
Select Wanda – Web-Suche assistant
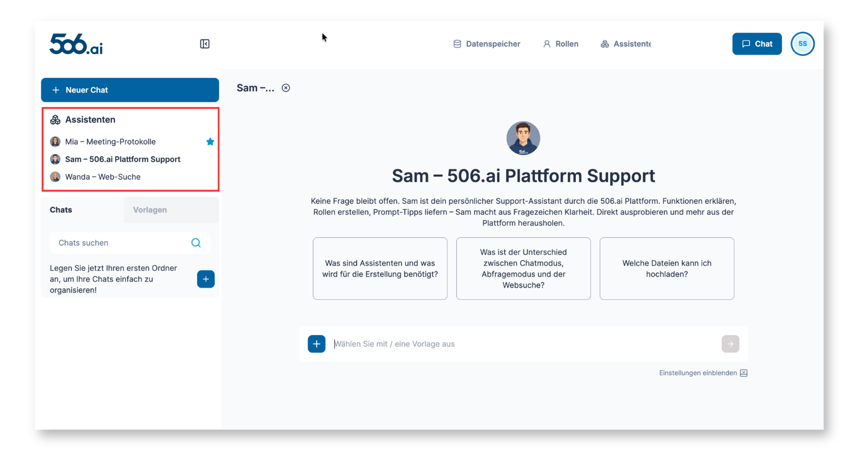[103, 177]
